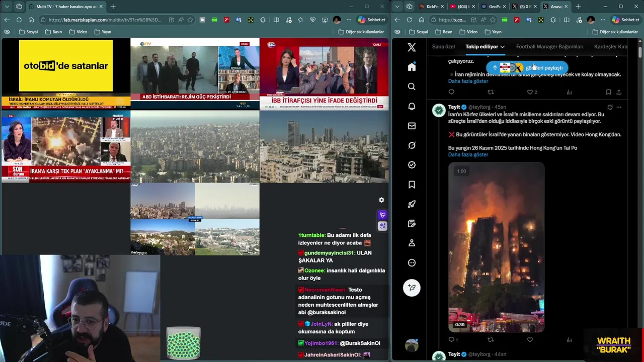Viewport: 644px width, 362px height.
Task: Refresh the Multi TV page
Action: [19, 20]
